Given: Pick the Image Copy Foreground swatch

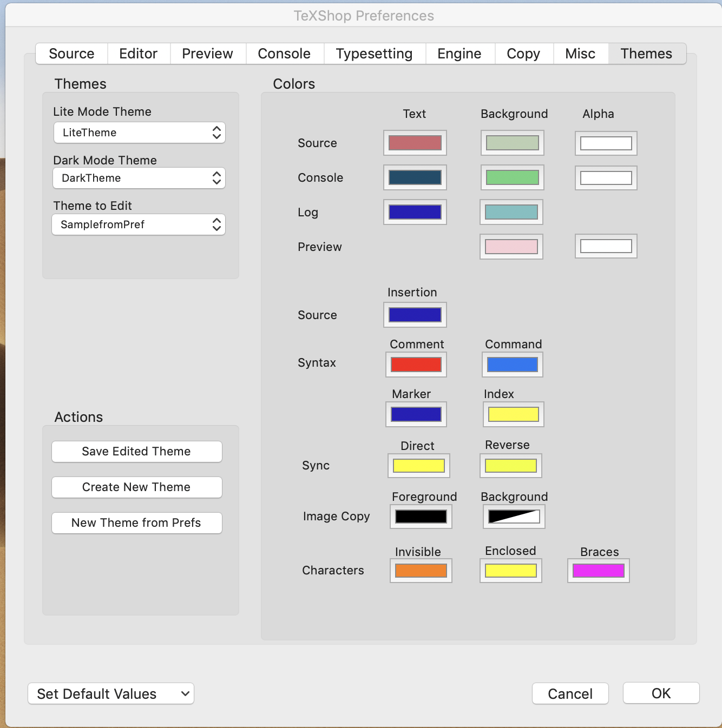Looking at the screenshot, I should tap(421, 517).
